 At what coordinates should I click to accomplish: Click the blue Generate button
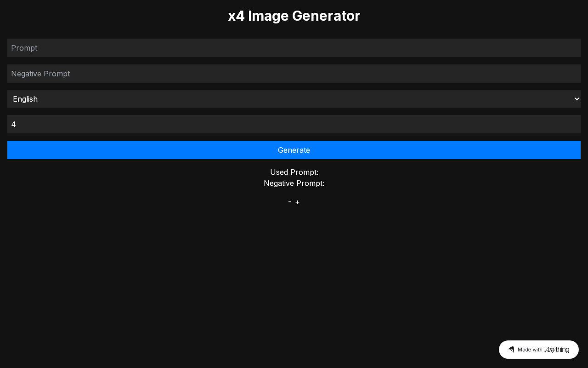294,150
